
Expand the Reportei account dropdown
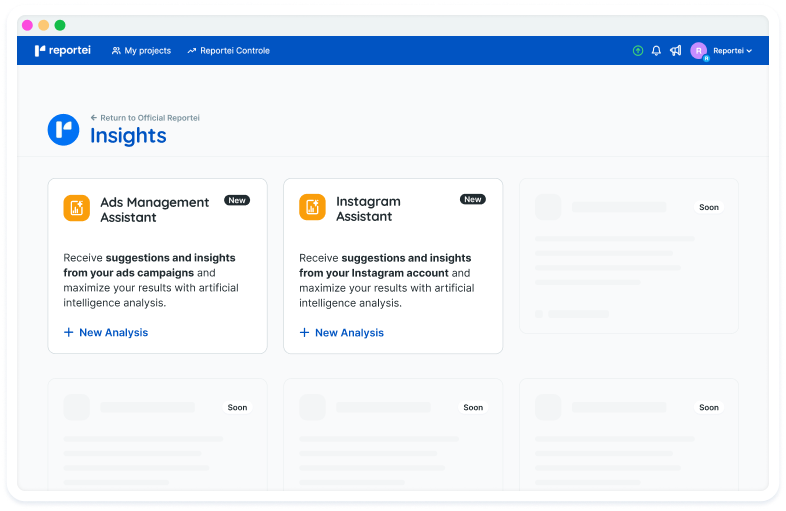pos(732,51)
